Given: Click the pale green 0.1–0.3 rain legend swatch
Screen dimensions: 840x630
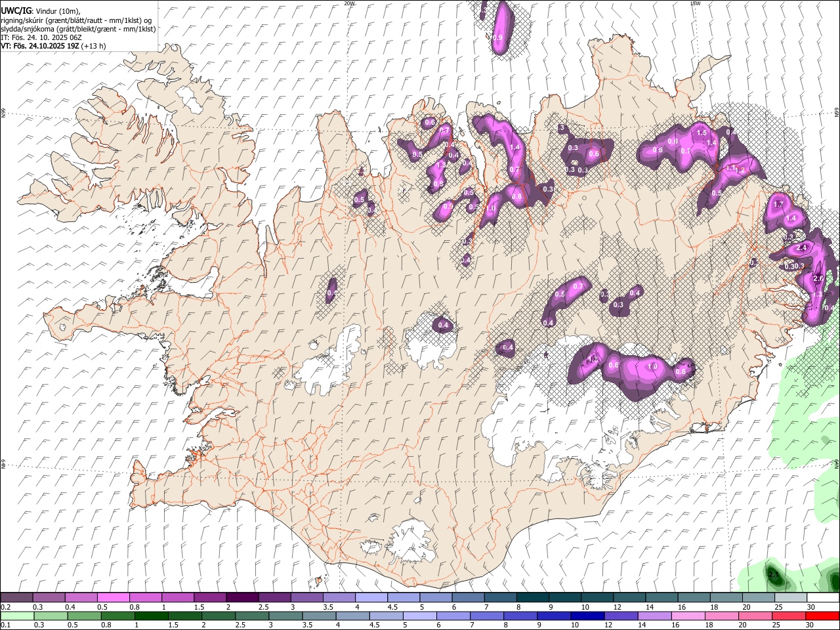Looking at the screenshot, I should click(x=16, y=616).
